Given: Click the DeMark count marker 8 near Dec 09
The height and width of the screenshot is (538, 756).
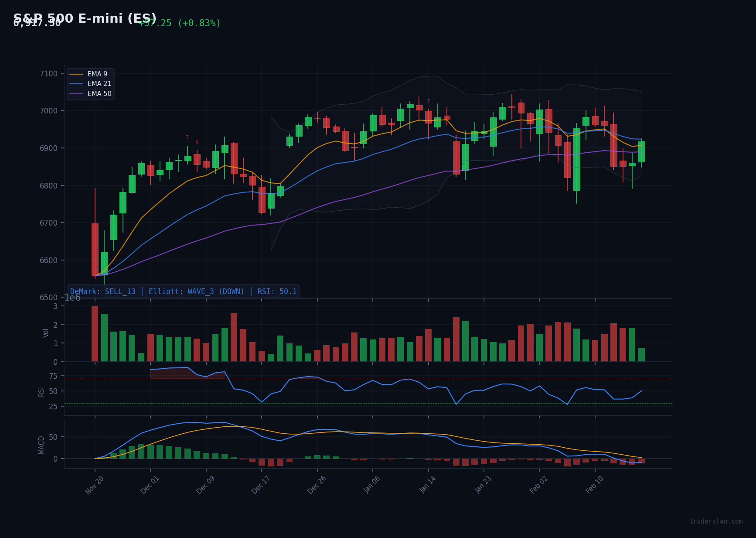Looking at the screenshot, I should pos(197,141).
